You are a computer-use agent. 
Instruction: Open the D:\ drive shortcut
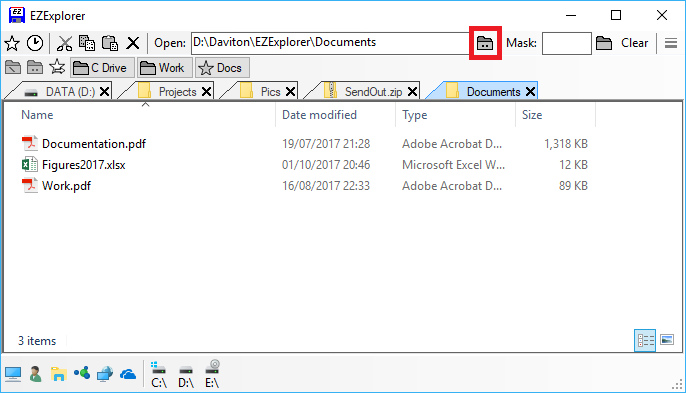pyautogui.click(x=186, y=375)
